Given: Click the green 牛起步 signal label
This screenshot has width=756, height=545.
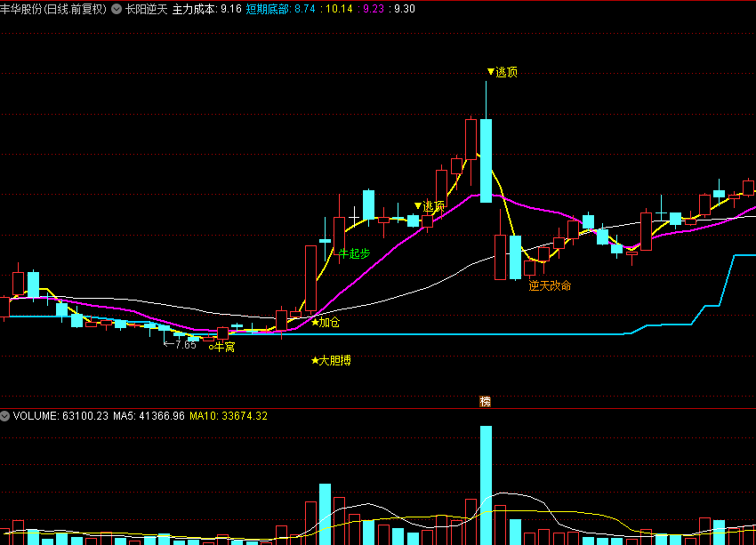Looking at the screenshot, I should (x=354, y=253).
